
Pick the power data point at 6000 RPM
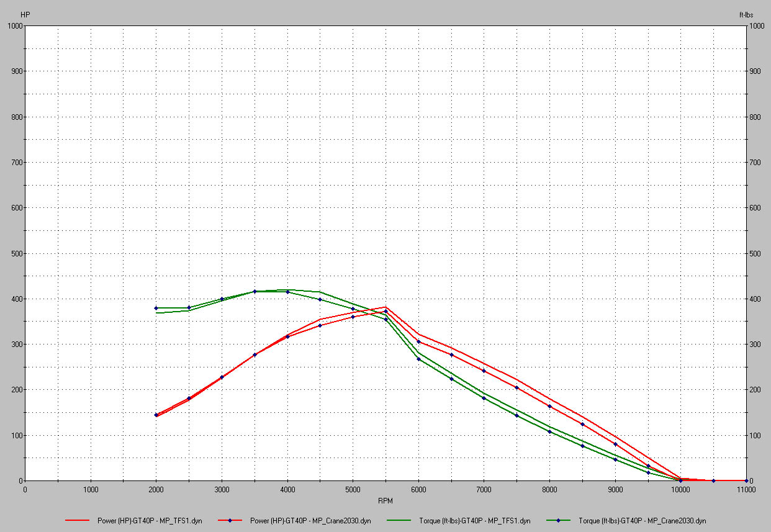coord(418,341)
